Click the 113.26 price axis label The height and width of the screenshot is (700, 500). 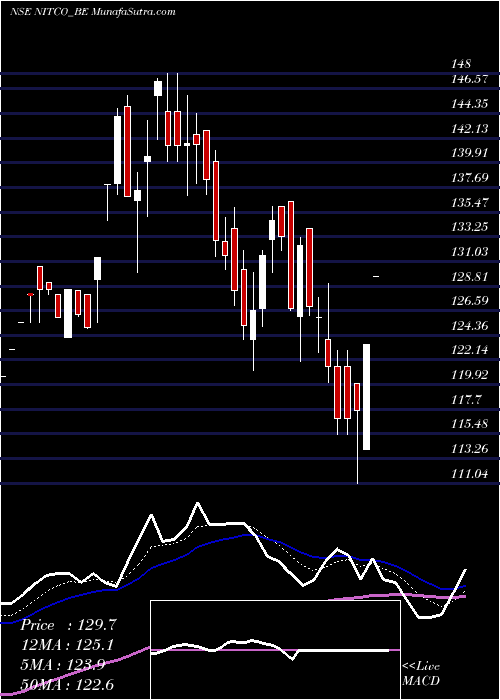pos(470,449)
